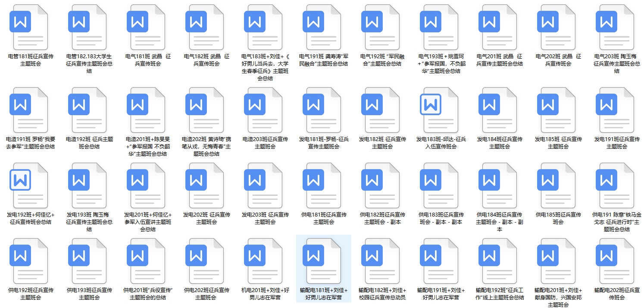The width and height of the screenshot is (644, 308).
Task: Click the 电造201班+陈旻旻 document icon
Action: [x=146, y=110]
